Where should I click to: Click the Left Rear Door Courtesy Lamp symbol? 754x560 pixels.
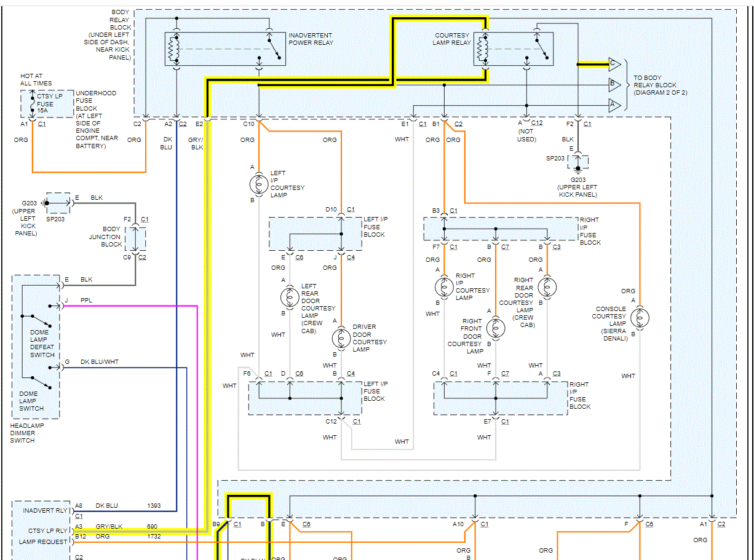coord(290,297)
